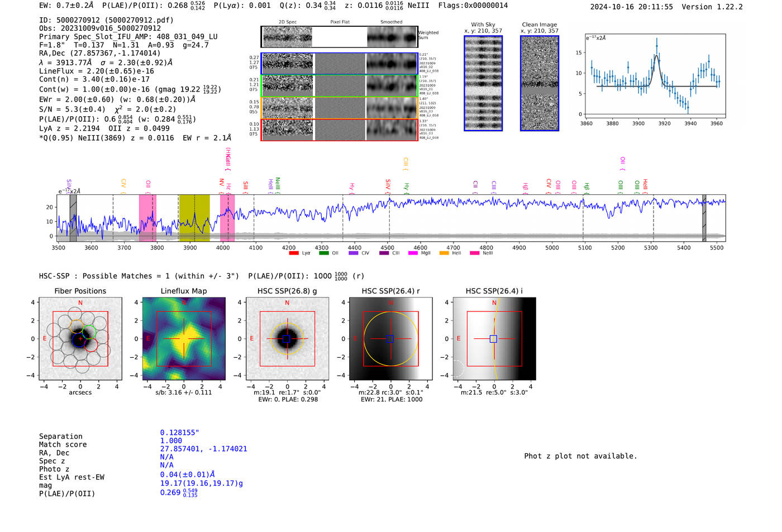Click the CIV purple legend swatch
Image resolution: width=782 pixels, height=532 pixels.
(x=354, y=253)
